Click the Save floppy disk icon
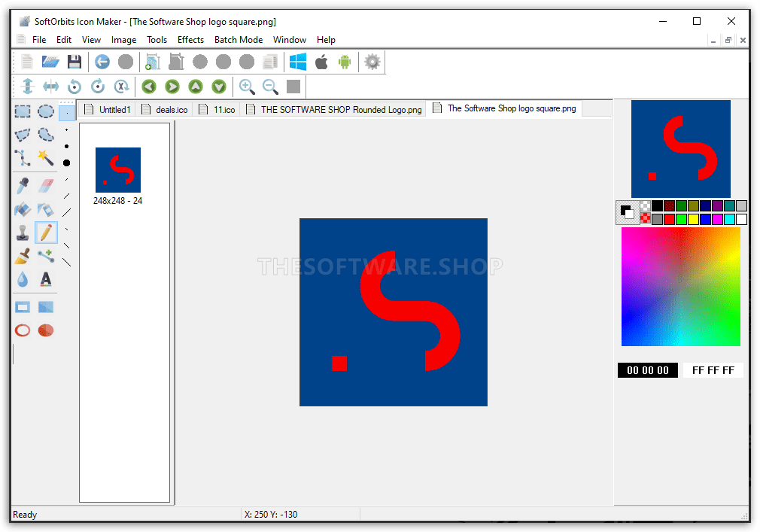 click(x=74, y=62)
